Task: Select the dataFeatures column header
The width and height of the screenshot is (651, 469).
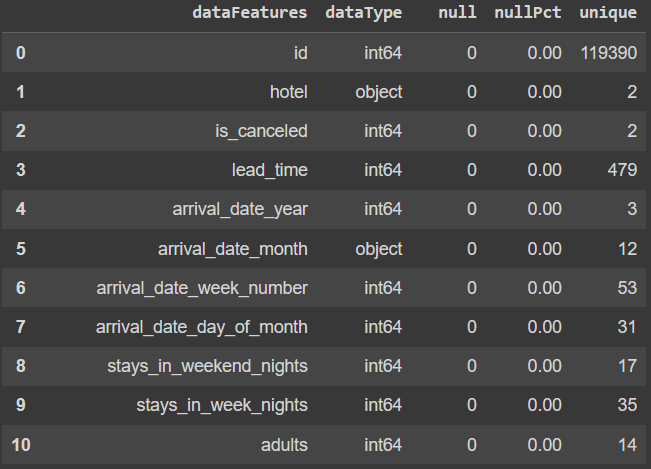Action: [250, 12]
